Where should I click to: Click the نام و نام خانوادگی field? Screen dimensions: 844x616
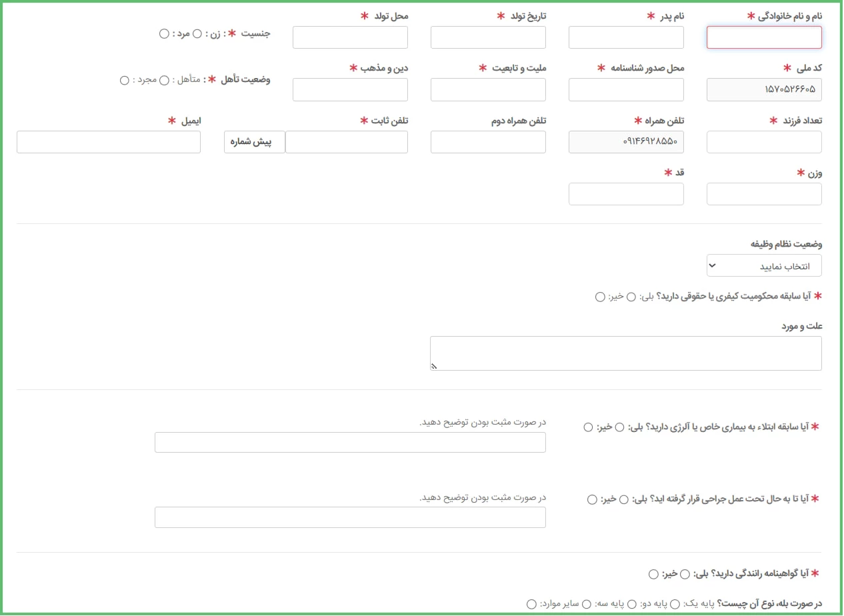point(763,38)
